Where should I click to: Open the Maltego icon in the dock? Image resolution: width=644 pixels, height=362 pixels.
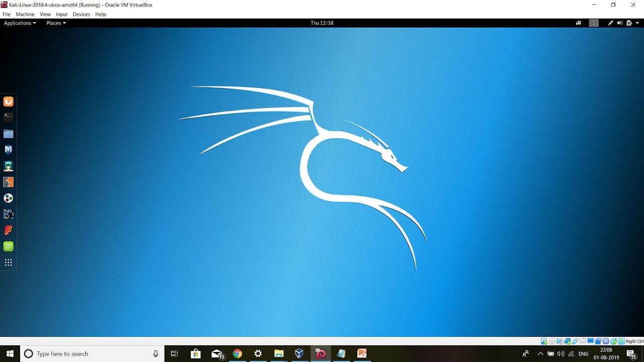(x=8, y=198)
